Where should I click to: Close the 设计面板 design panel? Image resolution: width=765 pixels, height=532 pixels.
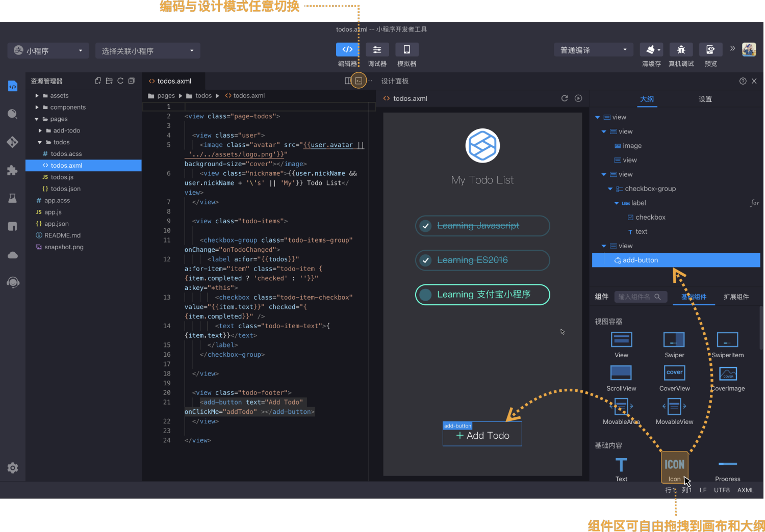pyautogui.click(x=754, y=81)
